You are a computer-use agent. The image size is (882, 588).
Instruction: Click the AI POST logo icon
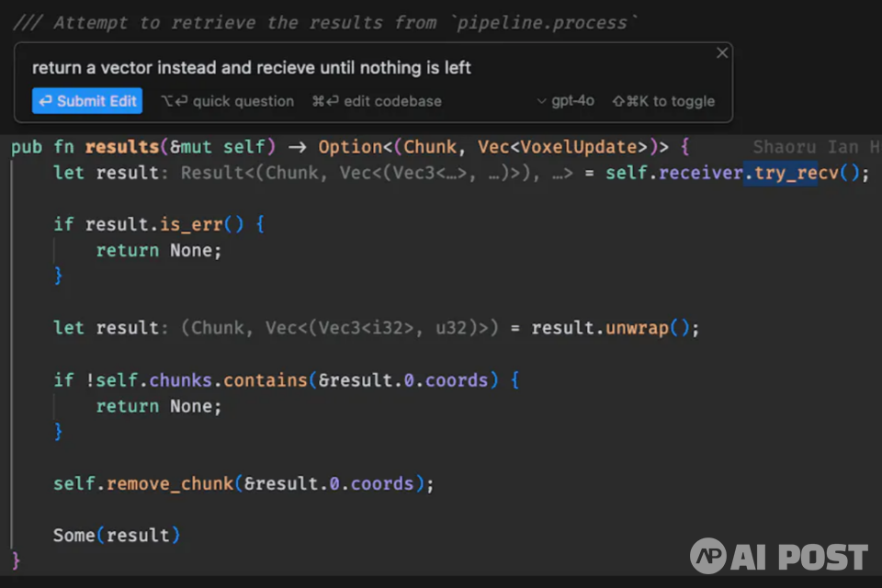pos(708,557)
